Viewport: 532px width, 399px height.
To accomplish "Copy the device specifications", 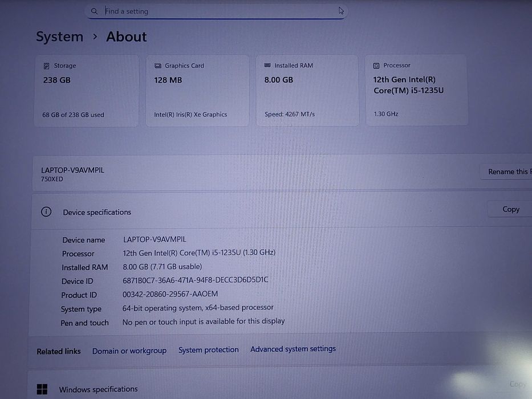I will [x=510, y=209].
